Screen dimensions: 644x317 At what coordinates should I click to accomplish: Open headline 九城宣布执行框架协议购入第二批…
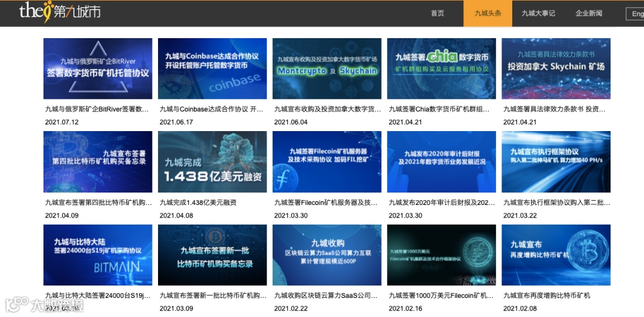click(556, 203)
